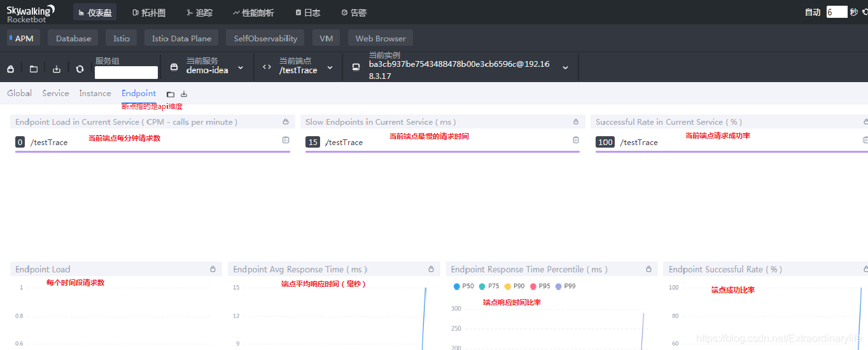
Task: Click the reload icon beside 服务组
Action: [x=80, y=69]
